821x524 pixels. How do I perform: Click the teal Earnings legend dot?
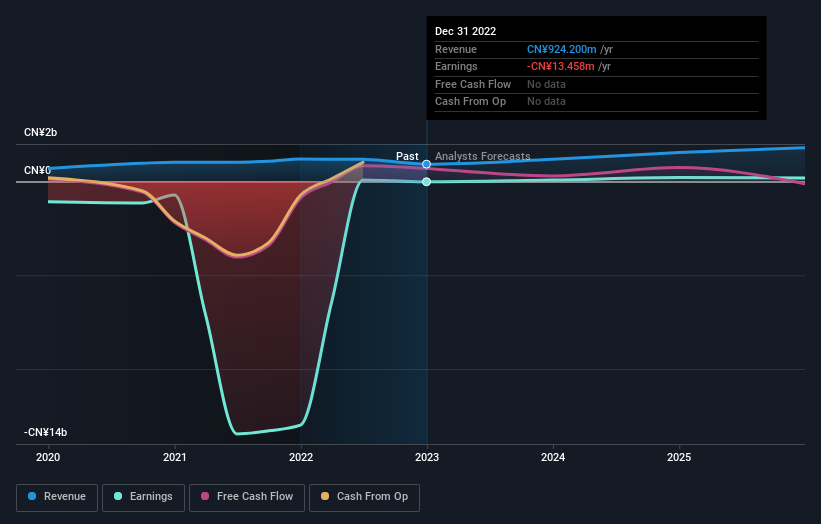tap(118, 496)
